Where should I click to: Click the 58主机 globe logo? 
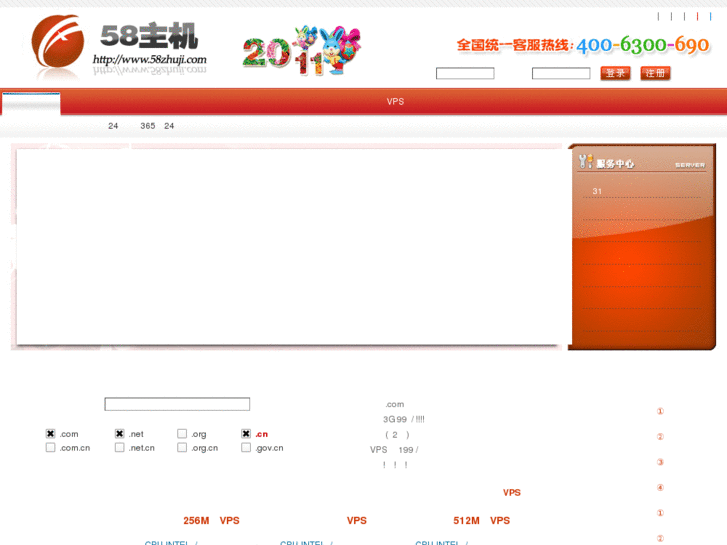(58, 41)
